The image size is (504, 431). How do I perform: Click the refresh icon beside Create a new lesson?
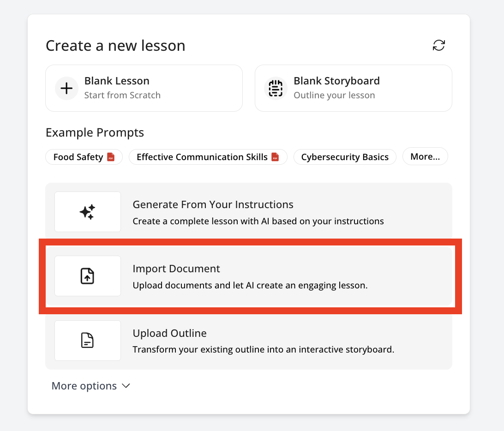438,45
